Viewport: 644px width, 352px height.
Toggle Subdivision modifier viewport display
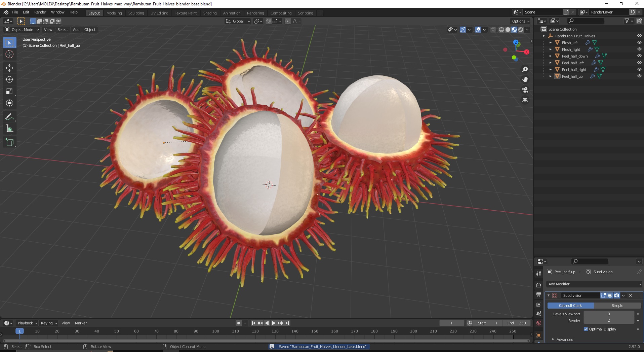pos(610,295)
